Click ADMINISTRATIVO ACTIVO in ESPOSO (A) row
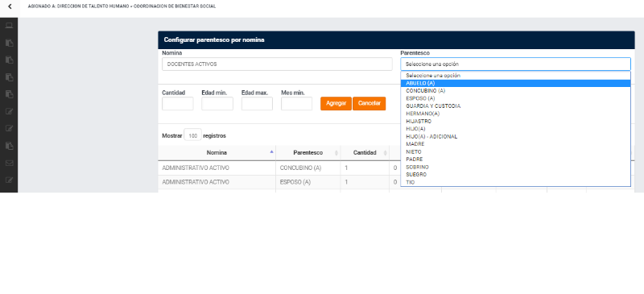 click(x=196, y=182)
